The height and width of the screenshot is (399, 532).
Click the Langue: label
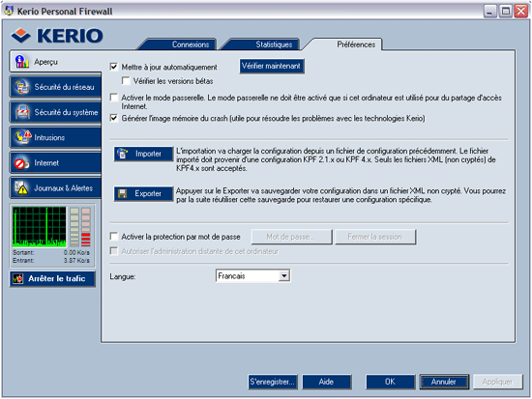(123, 276)
